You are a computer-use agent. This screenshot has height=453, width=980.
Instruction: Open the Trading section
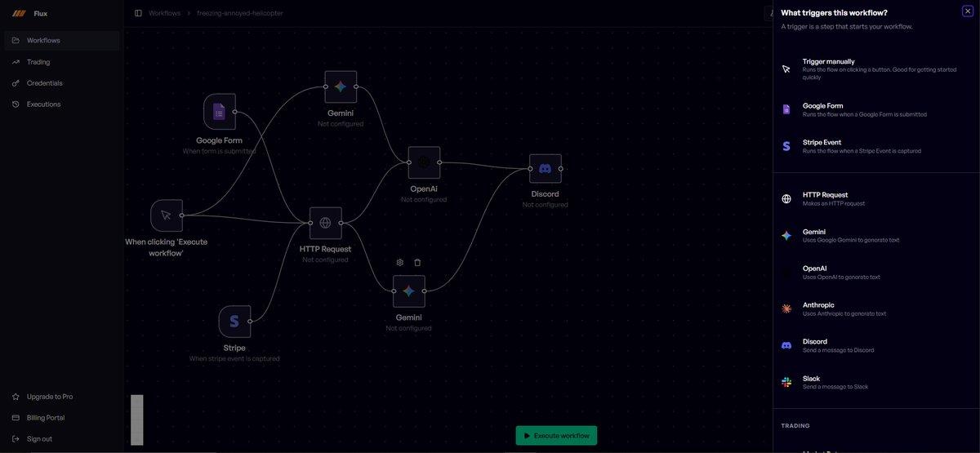[62, 62]
